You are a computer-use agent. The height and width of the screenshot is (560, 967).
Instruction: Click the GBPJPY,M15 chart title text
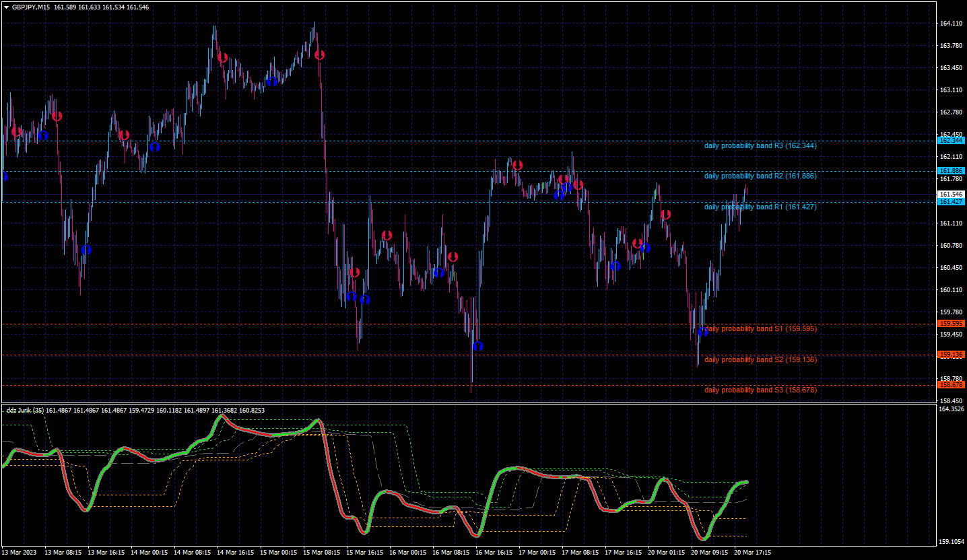point(31,7)
